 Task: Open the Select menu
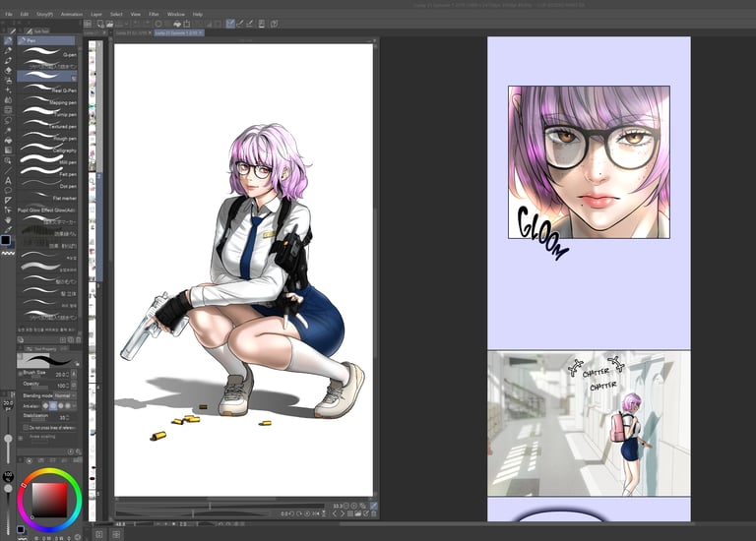click(x=116, y=15)
